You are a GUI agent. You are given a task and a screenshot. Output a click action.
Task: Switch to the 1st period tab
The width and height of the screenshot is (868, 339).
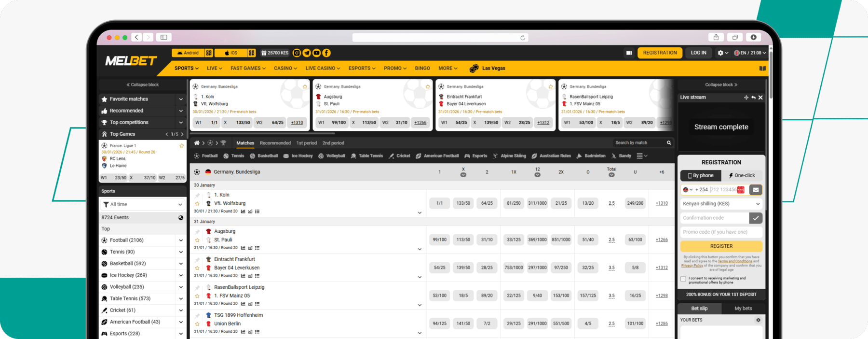(x=307, y=143)
